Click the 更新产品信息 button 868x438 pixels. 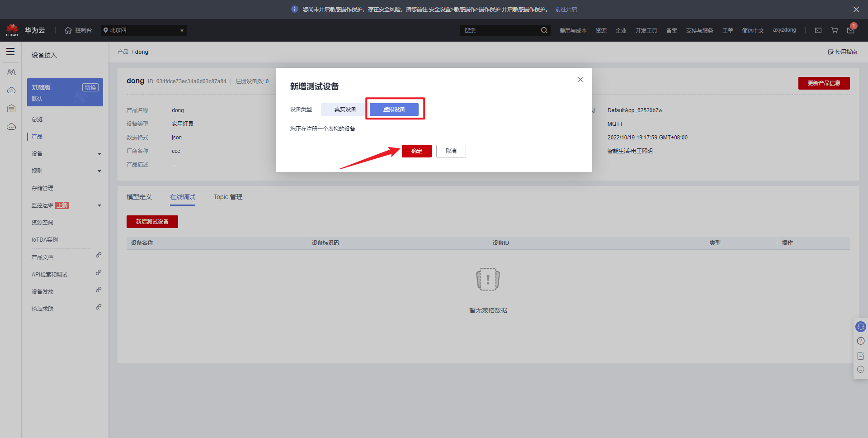[824, 83]
